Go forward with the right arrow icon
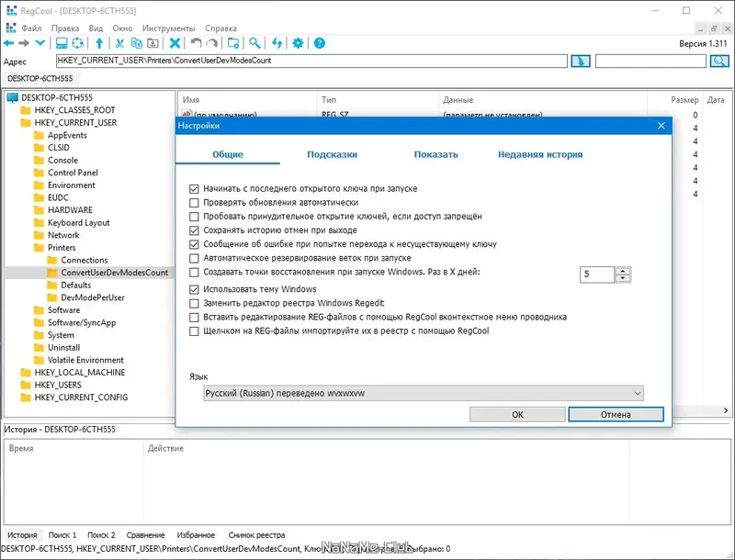The height and width of the screenshot is (560, 735). point(24,43)
